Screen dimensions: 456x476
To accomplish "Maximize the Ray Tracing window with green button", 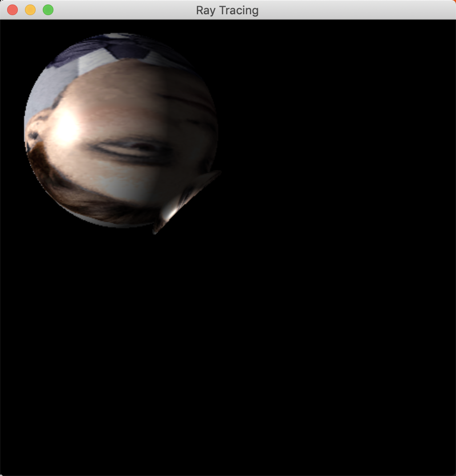I will (48, 10).
